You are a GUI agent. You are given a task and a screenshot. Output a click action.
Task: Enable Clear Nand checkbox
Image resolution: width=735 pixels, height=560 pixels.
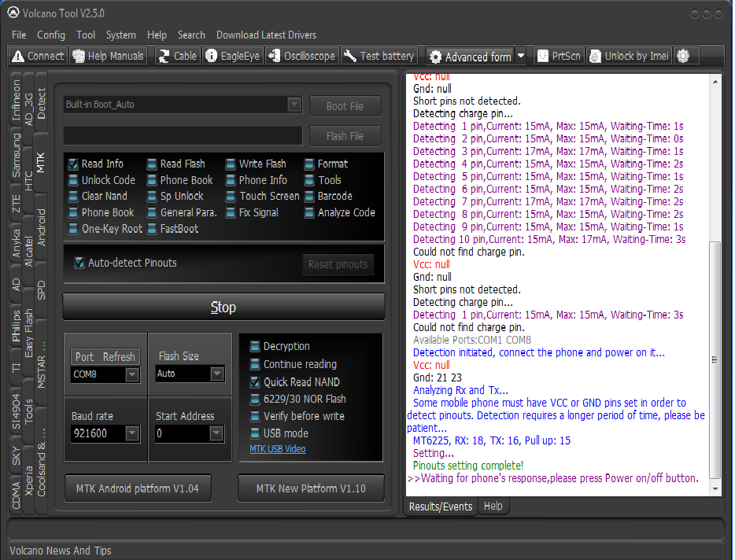[73, 197]
